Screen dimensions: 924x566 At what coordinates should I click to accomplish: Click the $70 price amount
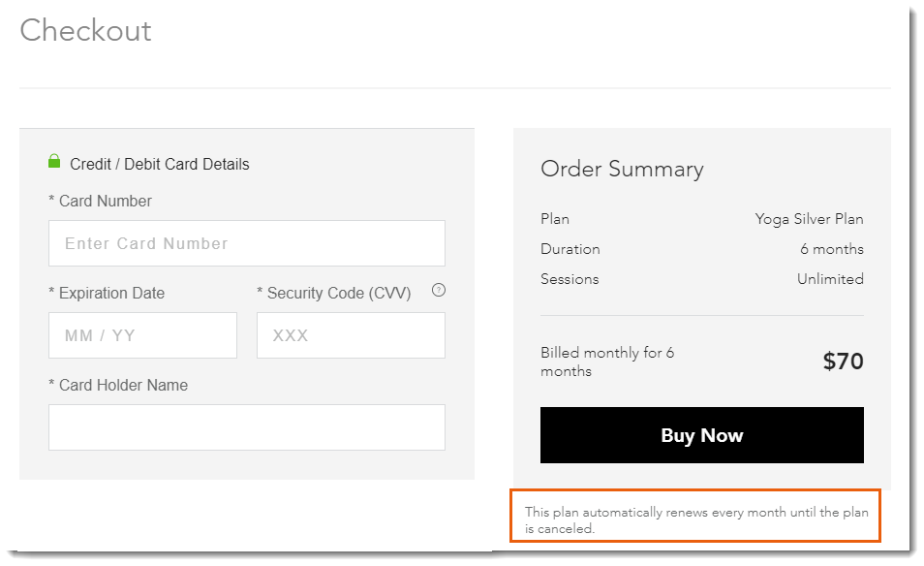(844, 361)
